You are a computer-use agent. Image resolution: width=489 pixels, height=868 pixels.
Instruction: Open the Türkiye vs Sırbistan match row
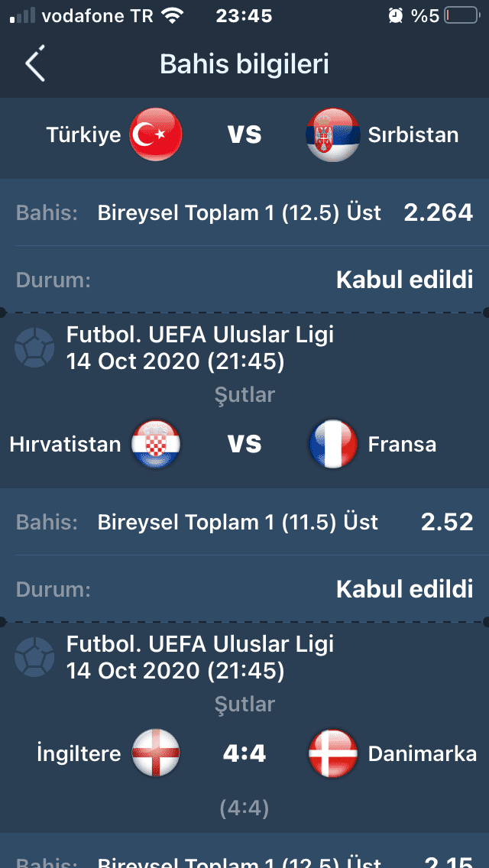(x=244, y=135)
